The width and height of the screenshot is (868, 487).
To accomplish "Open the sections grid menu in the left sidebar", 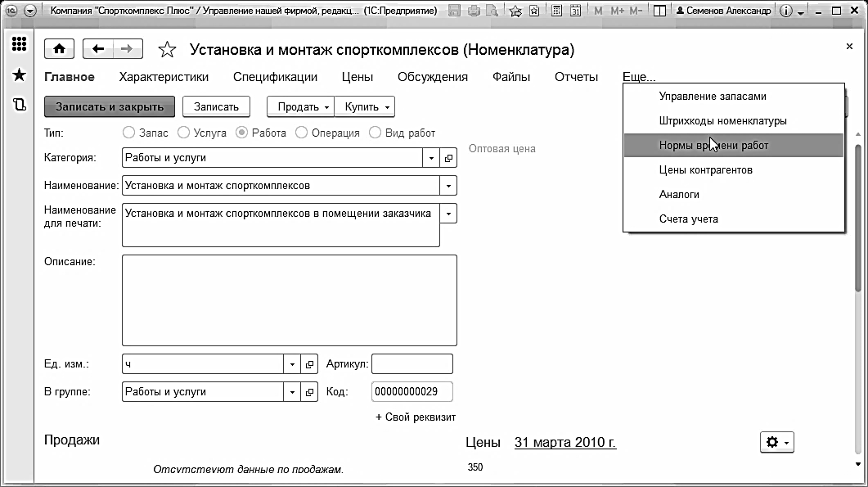I will (x=20, y=43).
